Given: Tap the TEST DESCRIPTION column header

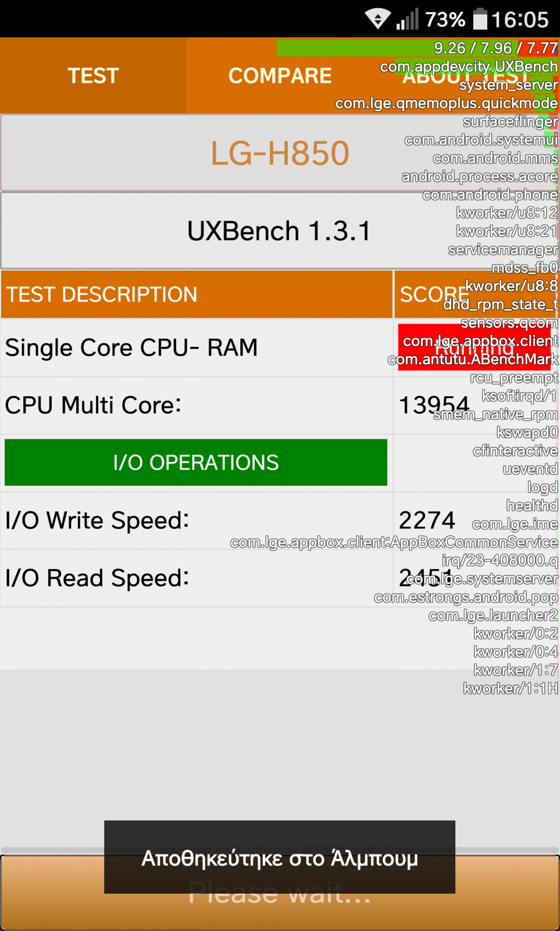Looking at the screenshot, I should (x=197, y=294).
